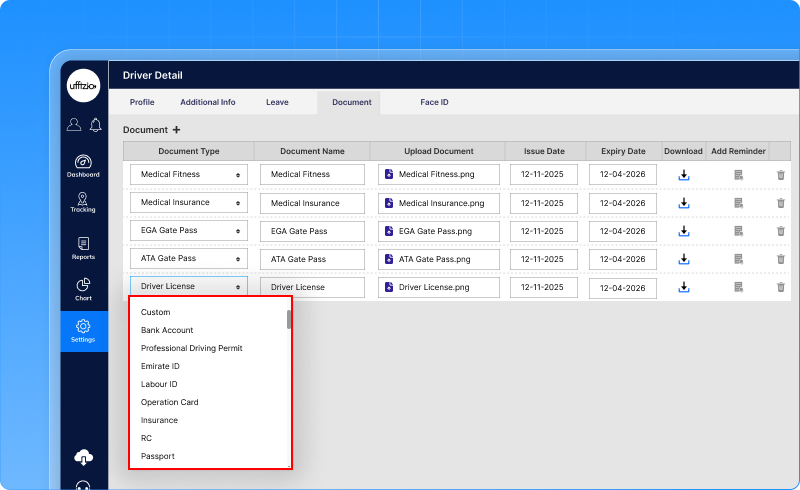
Task: Add a new document with plus icon
Action: (x=177, y=130)
